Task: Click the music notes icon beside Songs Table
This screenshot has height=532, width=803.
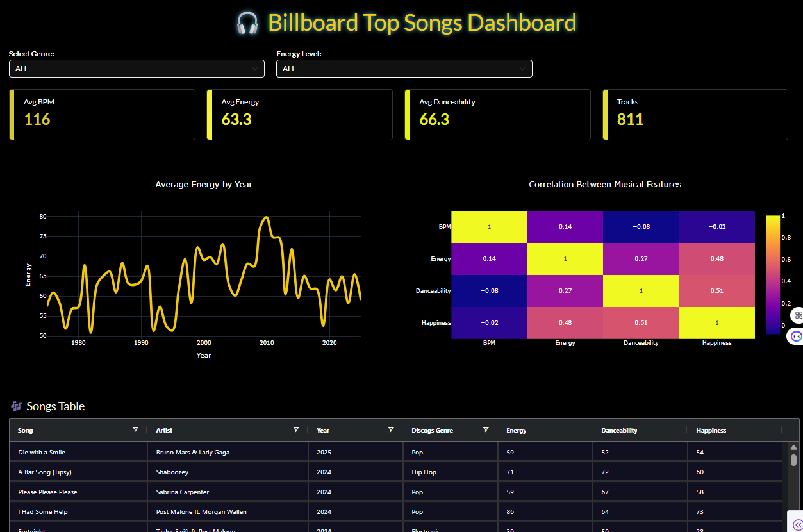Action: (x=17, y=406)
